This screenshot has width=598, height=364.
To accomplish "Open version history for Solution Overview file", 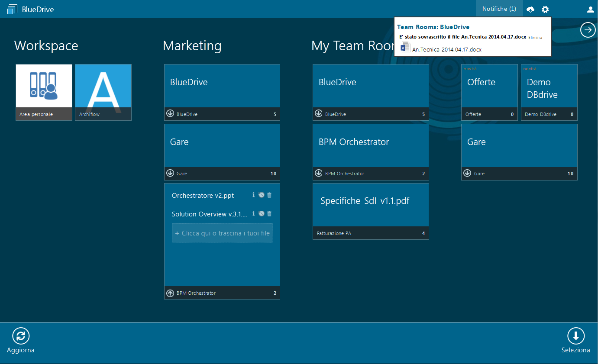I will [261, 213].
